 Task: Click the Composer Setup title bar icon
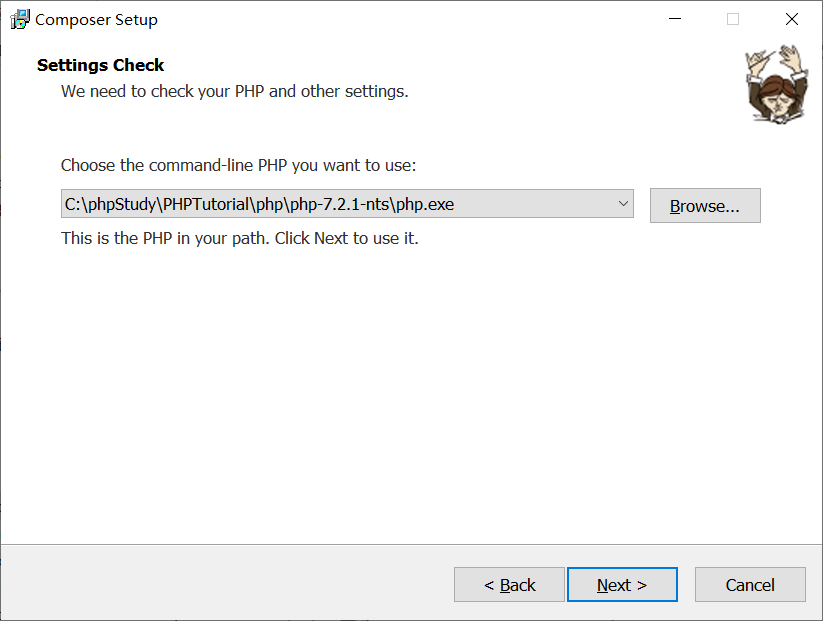(20, 18)
